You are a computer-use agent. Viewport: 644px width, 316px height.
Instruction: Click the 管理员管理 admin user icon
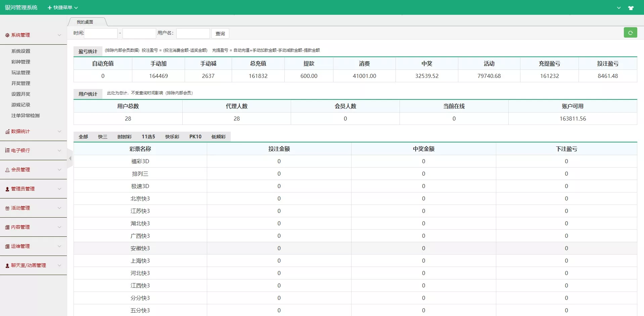pos(7,189)
